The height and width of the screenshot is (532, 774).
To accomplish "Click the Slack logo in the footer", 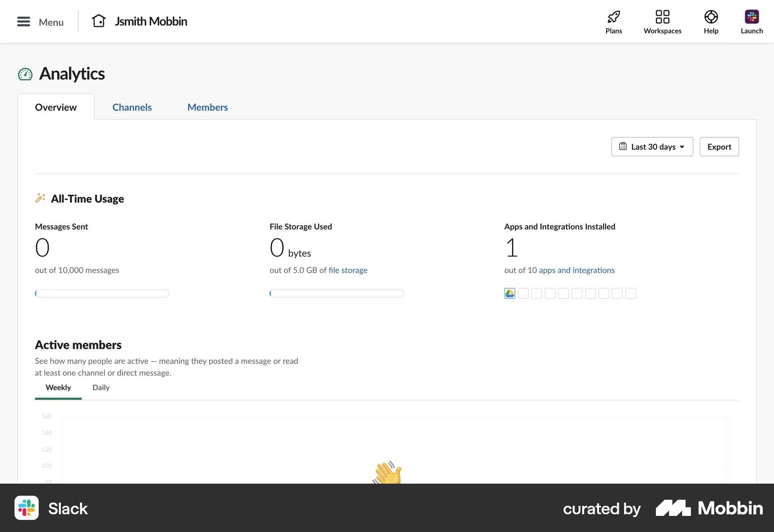I will [26, 508].
